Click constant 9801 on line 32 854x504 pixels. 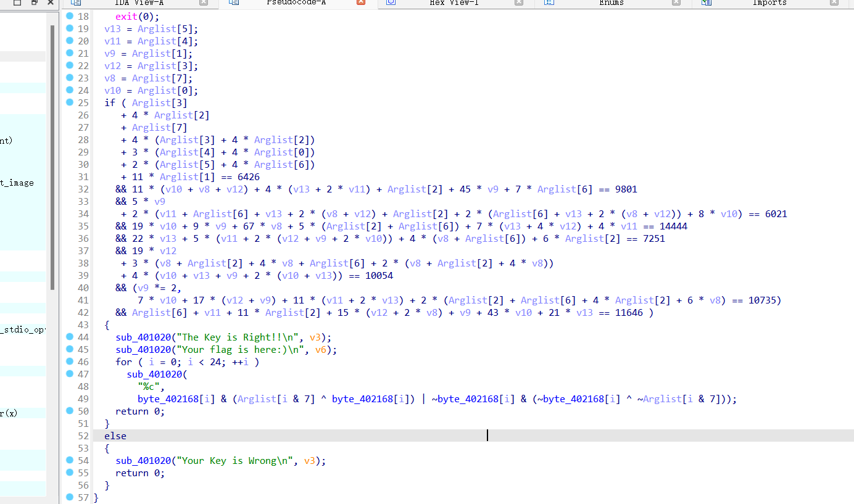click(626, 189)
